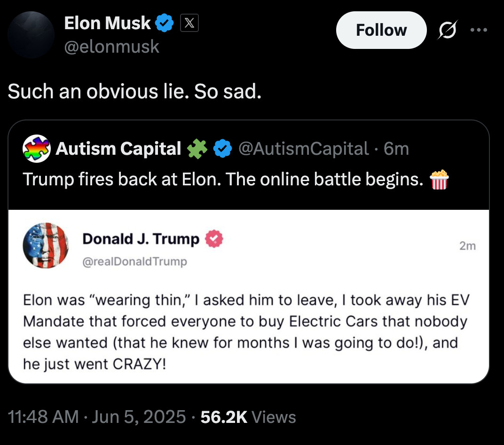Image resolution: width=504 pixels, height=445 pixels.
Task: Click Autism Capital's blue verified badge
Action: click(222, 149)
